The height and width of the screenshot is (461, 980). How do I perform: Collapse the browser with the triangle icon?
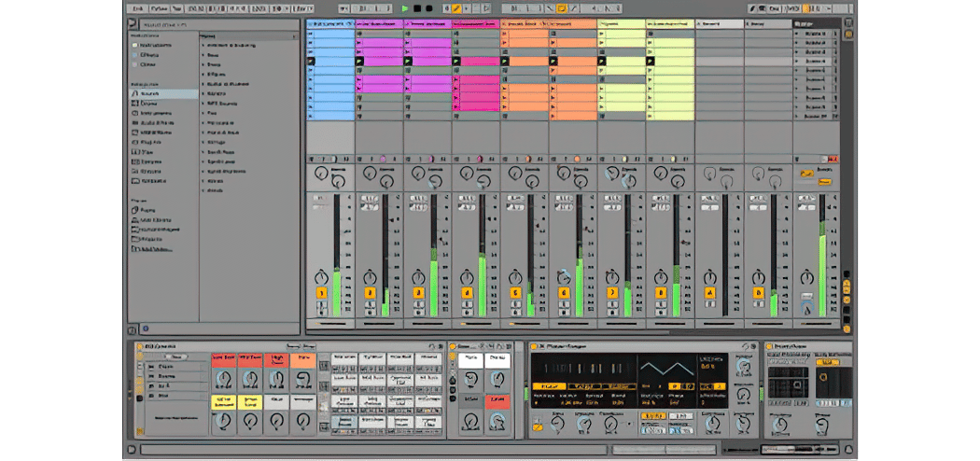(132, 23)
